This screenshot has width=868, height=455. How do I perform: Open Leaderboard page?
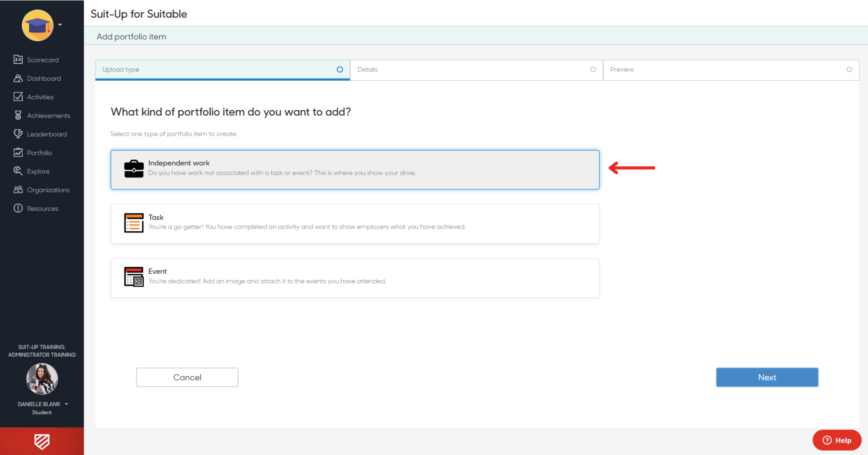click(x=47, y=134)
